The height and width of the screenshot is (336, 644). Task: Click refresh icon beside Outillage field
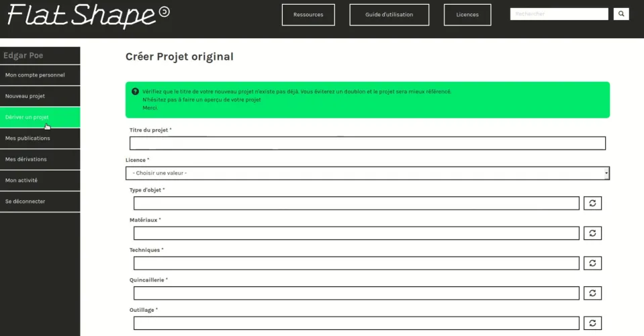(592, 323)
